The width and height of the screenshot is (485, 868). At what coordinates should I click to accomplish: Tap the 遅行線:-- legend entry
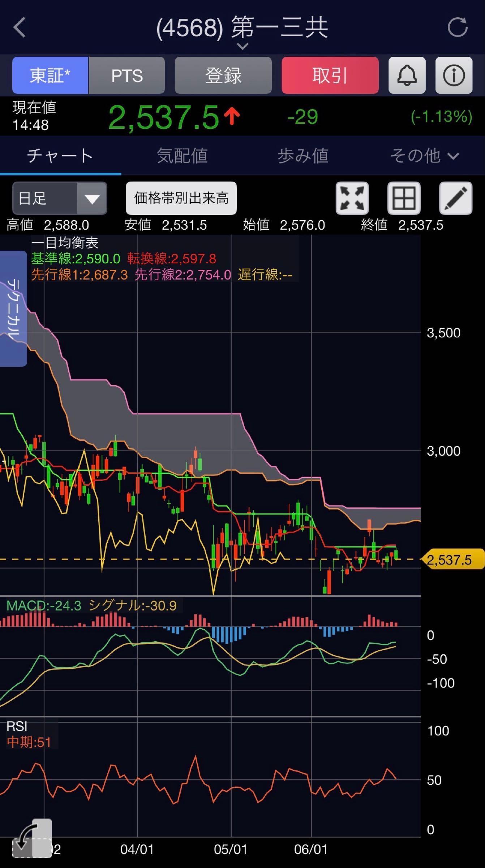tap(265, 275)
